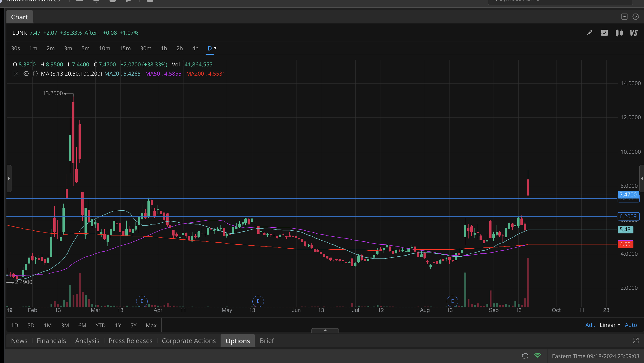Viewport: 644px width, 363px height.
Task: Select the 6M range button
Action: point(82,326)
